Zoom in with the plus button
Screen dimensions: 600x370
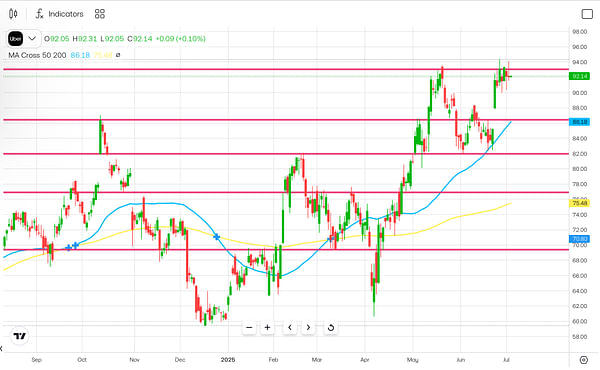[267, 328]
